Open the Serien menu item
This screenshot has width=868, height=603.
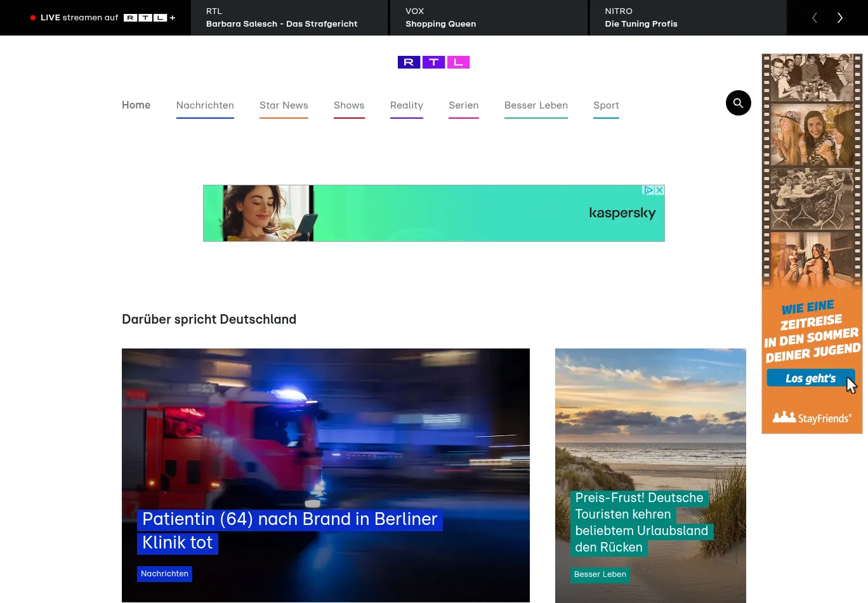pyautogui.click(x=463, y=105)
